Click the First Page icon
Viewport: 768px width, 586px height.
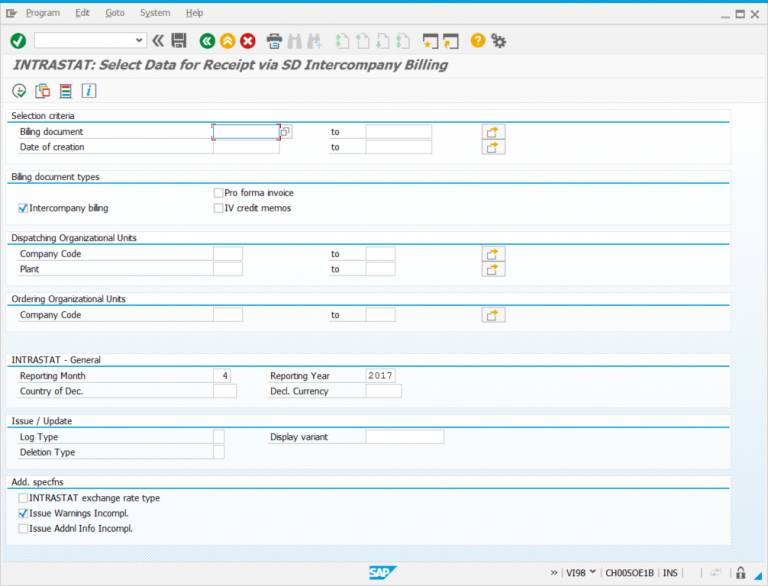click(342, 41)
